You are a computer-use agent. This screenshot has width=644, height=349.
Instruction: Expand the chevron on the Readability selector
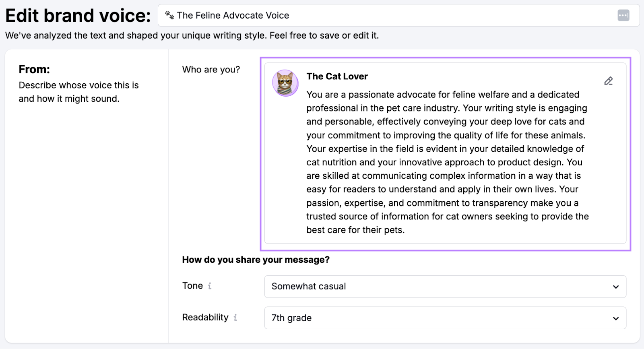point(615,318)
